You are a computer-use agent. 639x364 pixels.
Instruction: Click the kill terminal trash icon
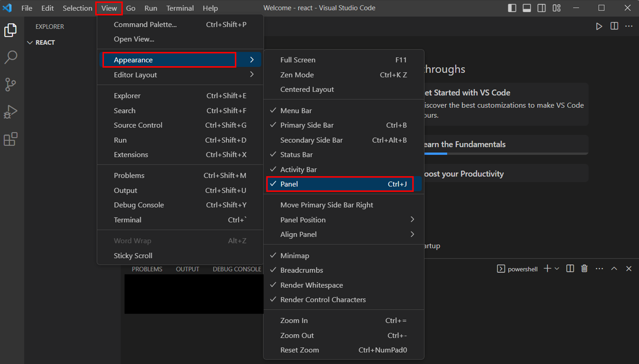pos(584,269)
